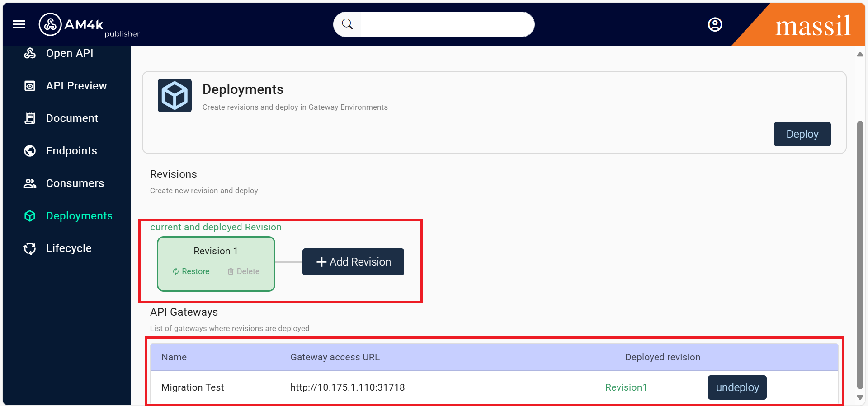
Task: Open the Revision1 deployed revision link
Action: click(x=626, y=387)
